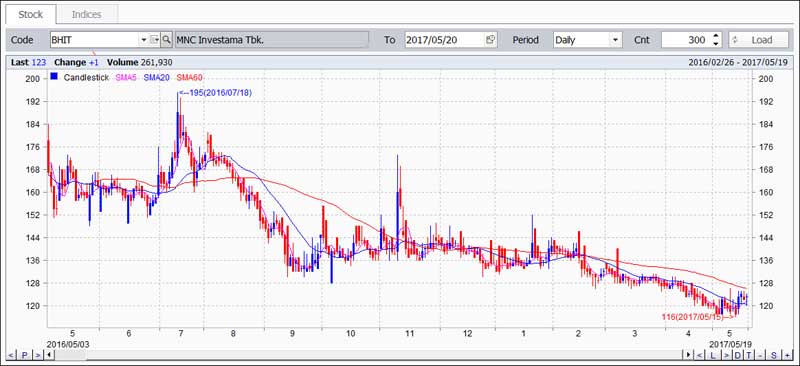Click the MNC Investama Tbk. name field
Image resolution: width=800 pixels, height=366 pixels.
click(271, 39)
